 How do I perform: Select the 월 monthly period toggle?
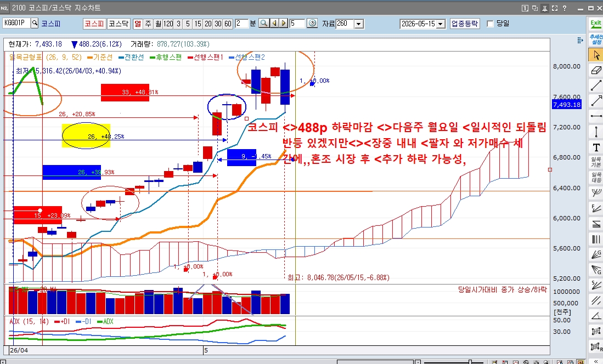(158, 24)
